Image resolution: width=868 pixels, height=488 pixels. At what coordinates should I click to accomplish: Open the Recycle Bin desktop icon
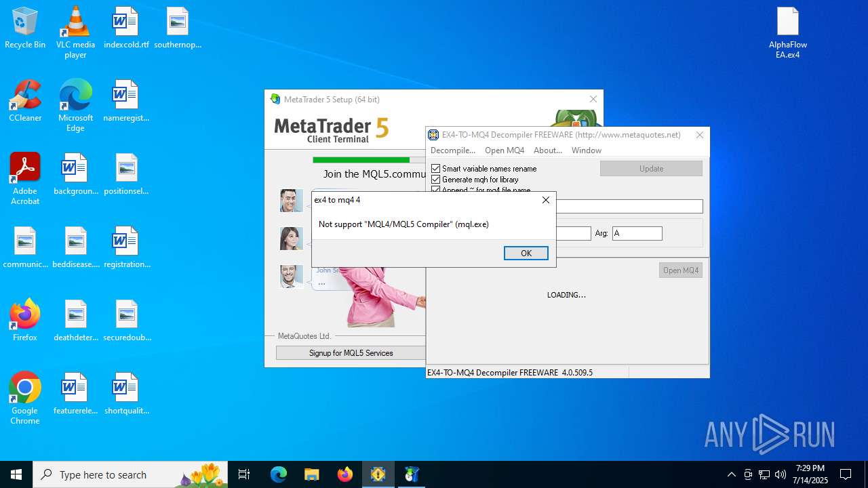pyautogui.click(x=25, y=28)
